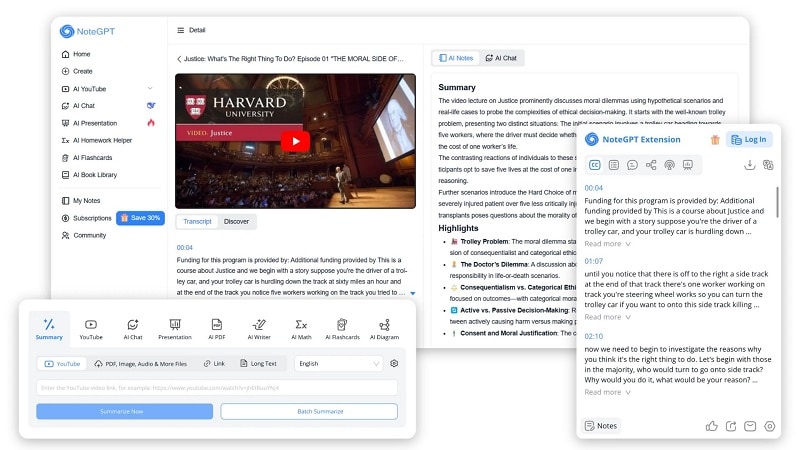Open Create in the sidebar
The height and width of the screenshot is (450, 800).
point(77,71)
